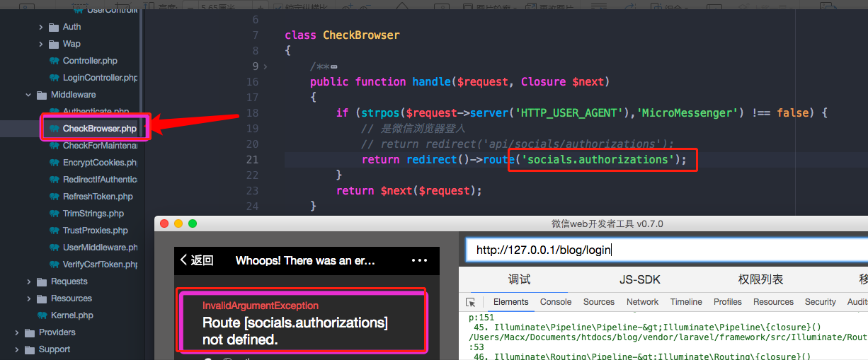Click the PHP file icon beside RefreshToken.php
Image resolution: width=868 pixels, height=360 pixels.
tap(54, 197)
